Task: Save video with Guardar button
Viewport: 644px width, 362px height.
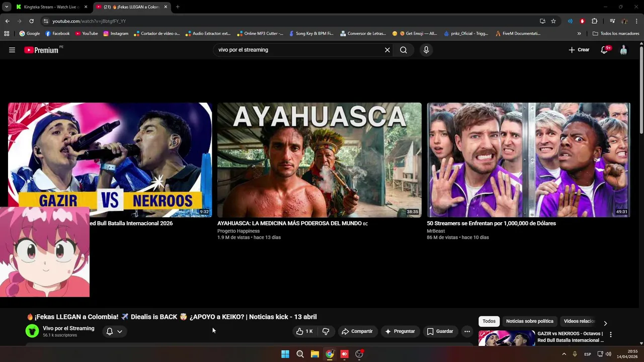Action: pos(440,331)
